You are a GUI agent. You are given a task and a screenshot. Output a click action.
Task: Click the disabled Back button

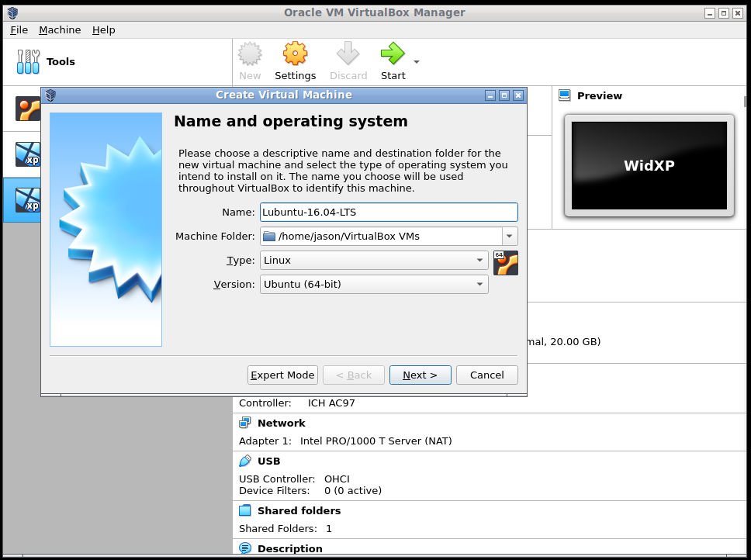coord(354,375)
